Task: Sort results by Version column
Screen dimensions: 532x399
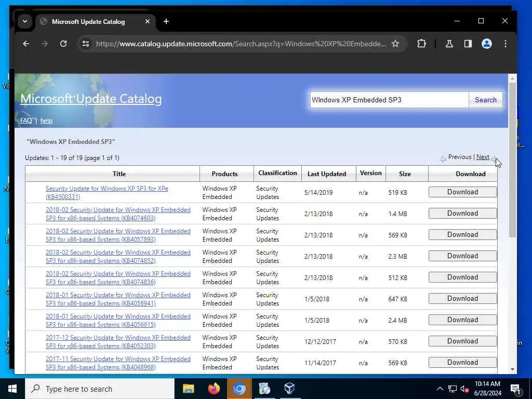Action: coord(370,173)
